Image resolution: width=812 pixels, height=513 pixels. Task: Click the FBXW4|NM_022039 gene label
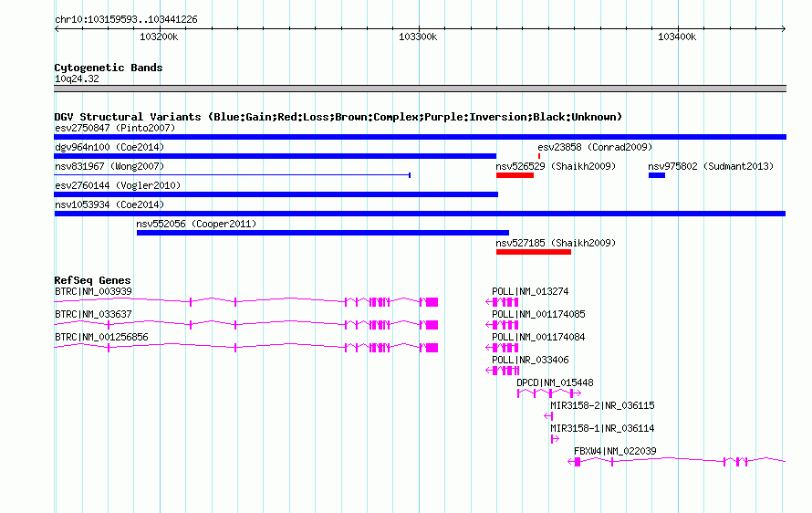(615, 451)
